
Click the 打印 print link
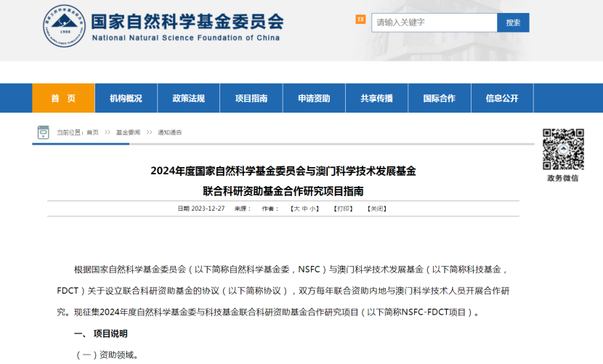click(344, 209)
